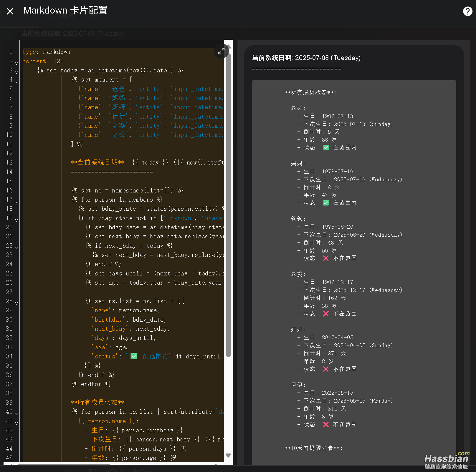Click '倒计时: 8 天' in the preview
476x472 pixels.
point(322,187)
